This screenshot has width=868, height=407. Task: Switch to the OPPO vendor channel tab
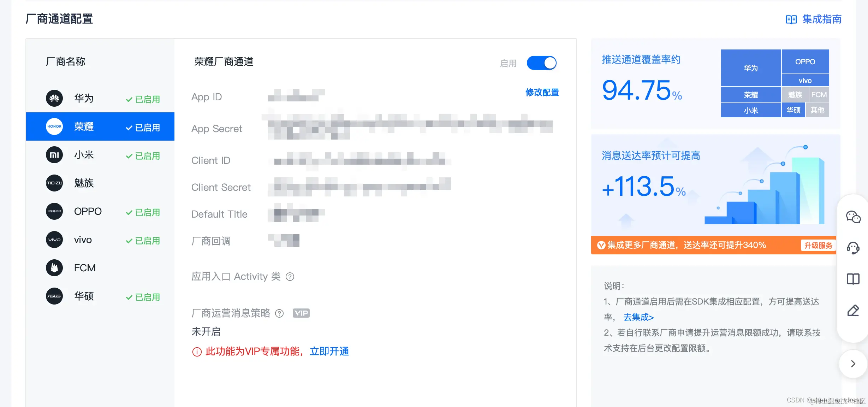(88, 211)
